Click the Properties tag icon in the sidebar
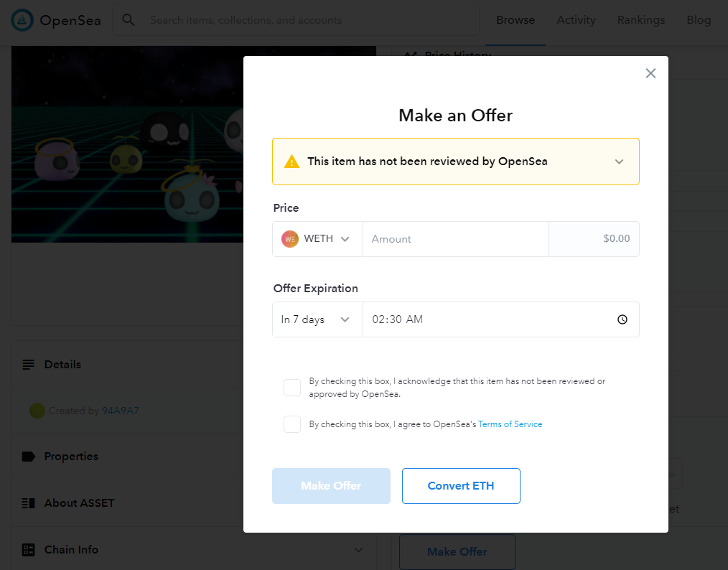Screen dimensions: 728x570 pos(27,456)
